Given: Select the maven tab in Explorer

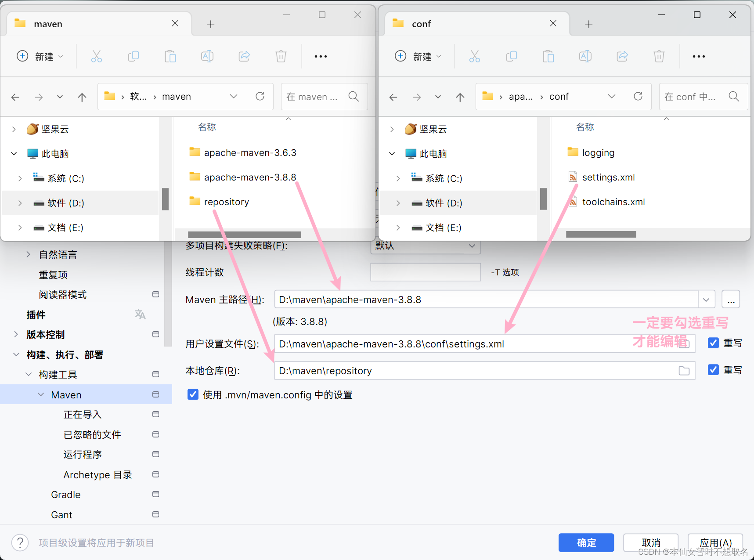Looking at the screenshot, I should (99, 24).
